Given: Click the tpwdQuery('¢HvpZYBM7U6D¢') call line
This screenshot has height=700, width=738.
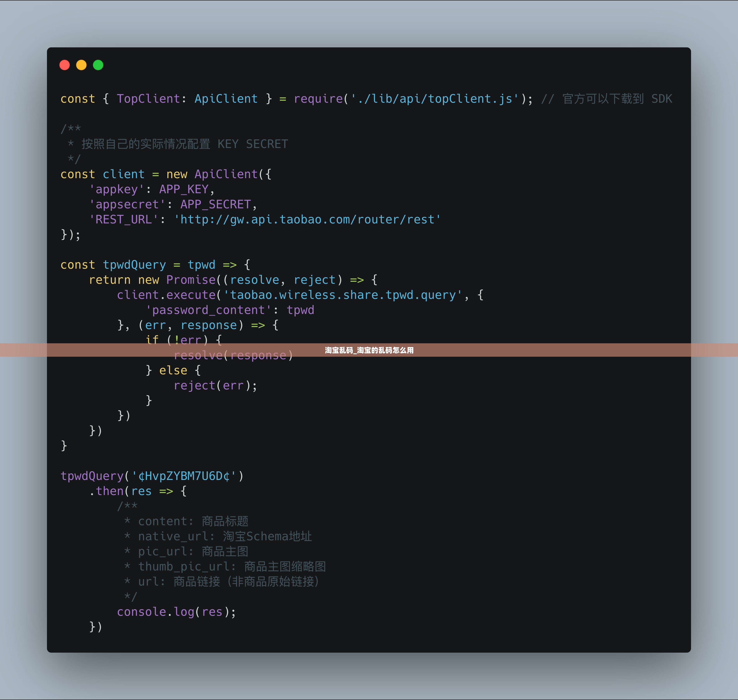Looking at the screenshot, I should point(152,476).
